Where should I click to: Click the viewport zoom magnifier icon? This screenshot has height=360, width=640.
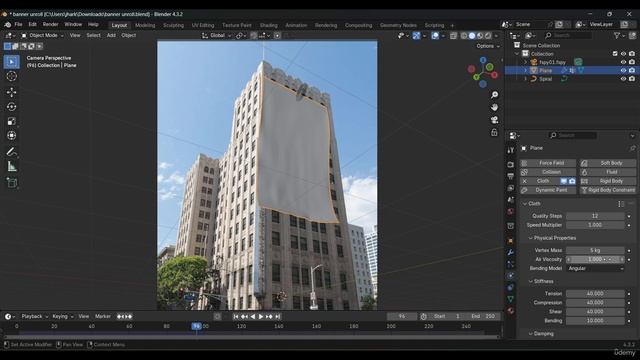494,95
